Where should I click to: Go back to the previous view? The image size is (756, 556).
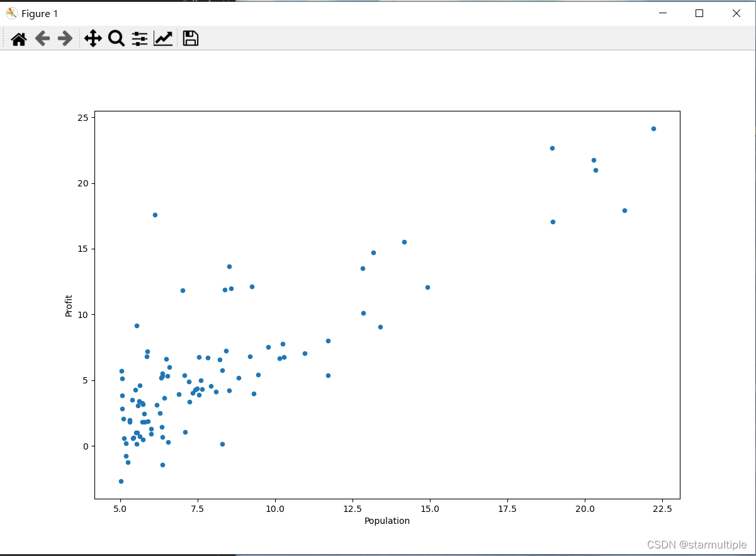(42, 39)
